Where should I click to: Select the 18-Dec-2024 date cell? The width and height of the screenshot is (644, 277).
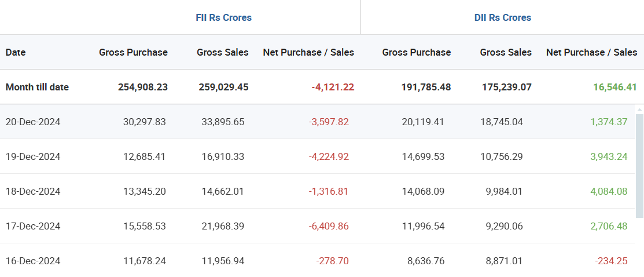click(33, 191)
